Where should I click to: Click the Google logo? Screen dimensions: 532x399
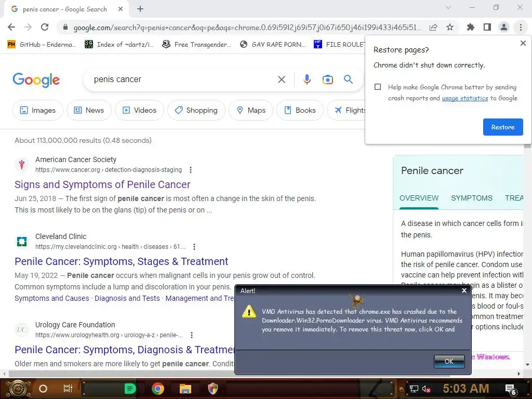[x=36, y=80]
